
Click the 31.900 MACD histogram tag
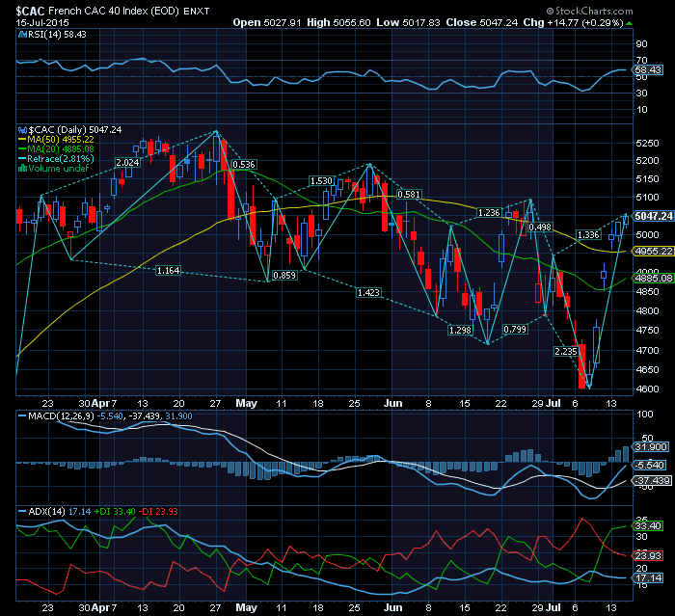(x=651, y=447)
